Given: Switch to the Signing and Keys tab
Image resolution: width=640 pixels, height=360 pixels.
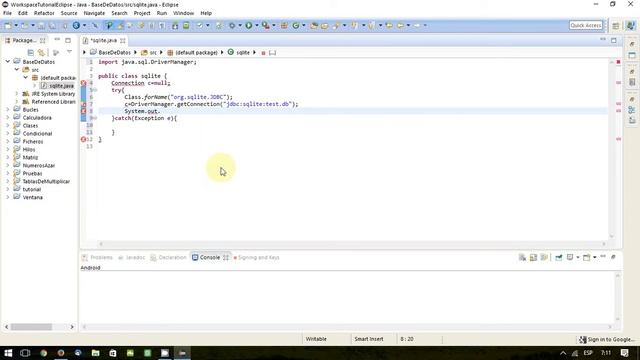Looking at the screenshot, I should pos(256,257).
